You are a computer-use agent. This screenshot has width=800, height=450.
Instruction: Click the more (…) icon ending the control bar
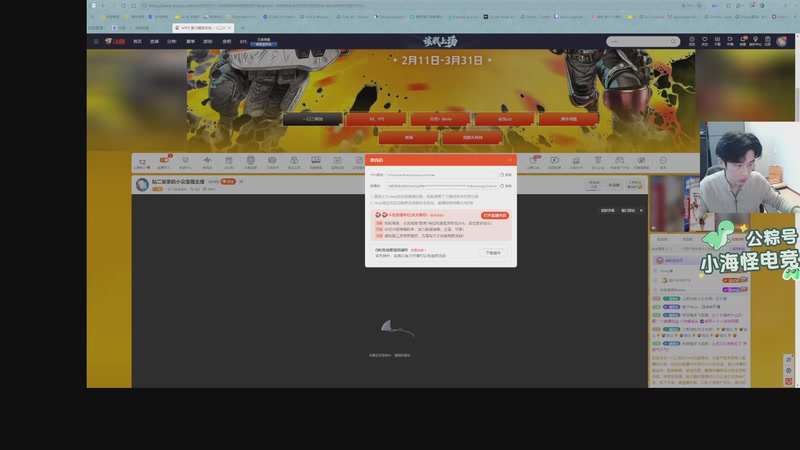[x=663, y=160]
